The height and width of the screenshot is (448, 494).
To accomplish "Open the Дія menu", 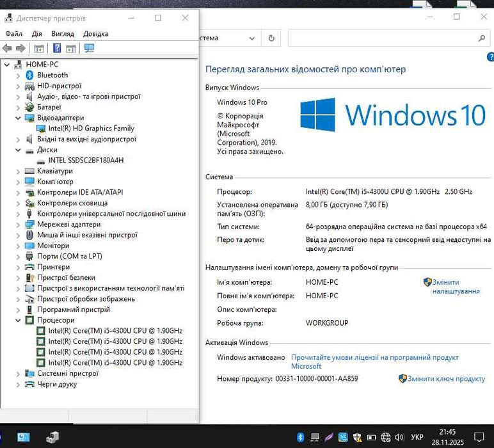I will point(37,34).
